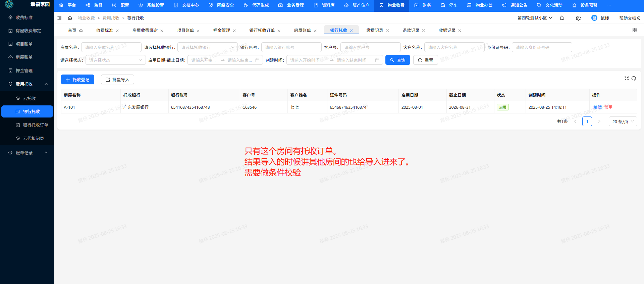Refresh the table using the reload icon

tap(634, 78)
